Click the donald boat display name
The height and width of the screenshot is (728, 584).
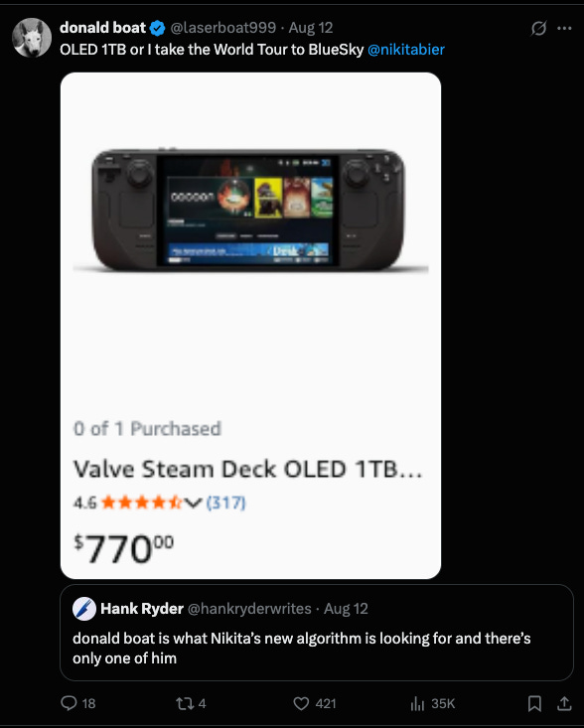[102, 28]
